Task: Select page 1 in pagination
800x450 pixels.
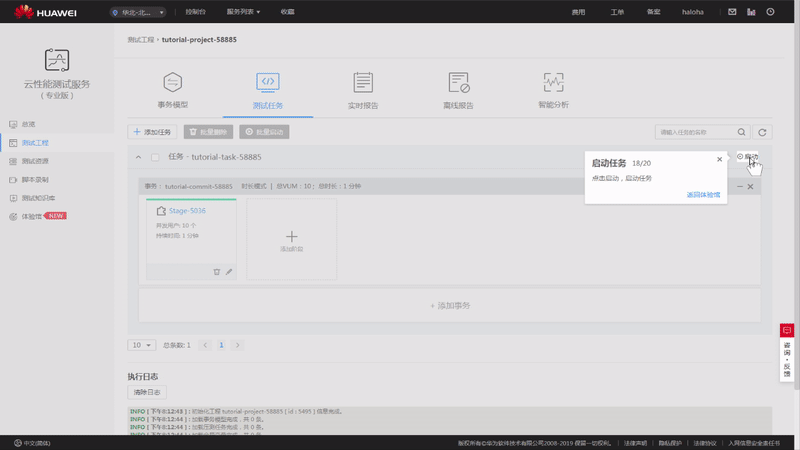Action: [221, 345]
